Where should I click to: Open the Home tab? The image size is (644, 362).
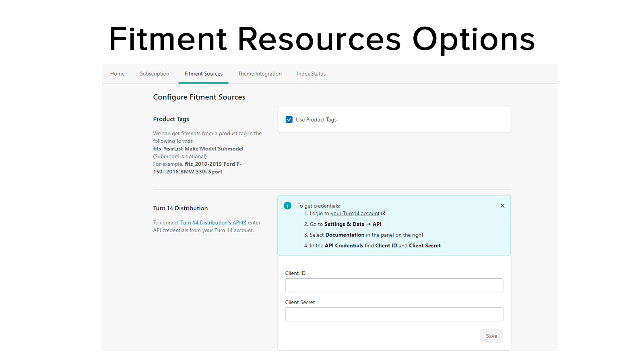[x=117, y=74]
